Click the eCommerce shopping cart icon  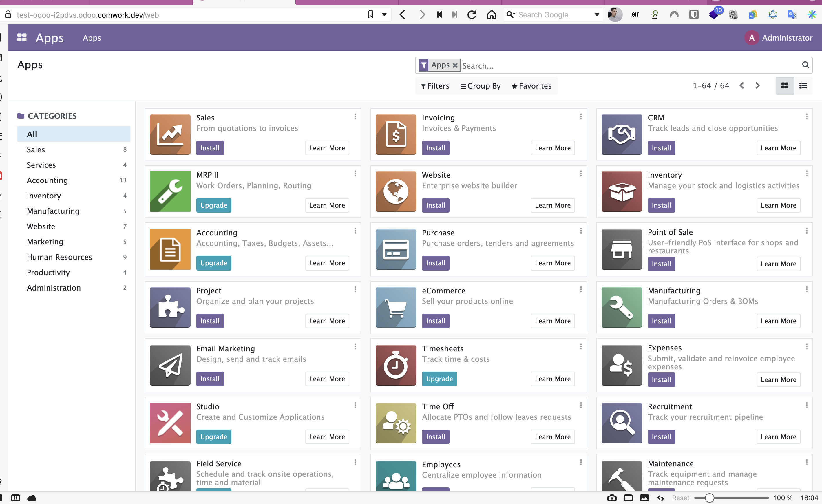pyautogui.click(x=396, y=307)
